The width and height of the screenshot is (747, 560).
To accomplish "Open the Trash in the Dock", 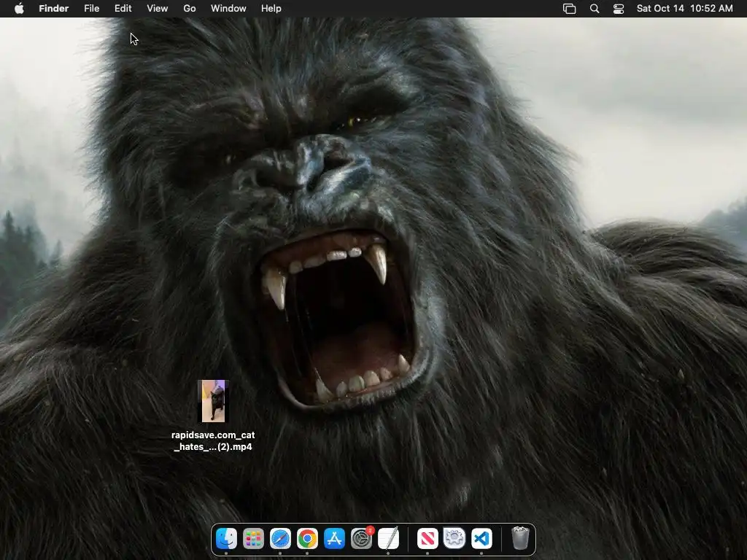I will pyautogui.click(x=520, y=538).
